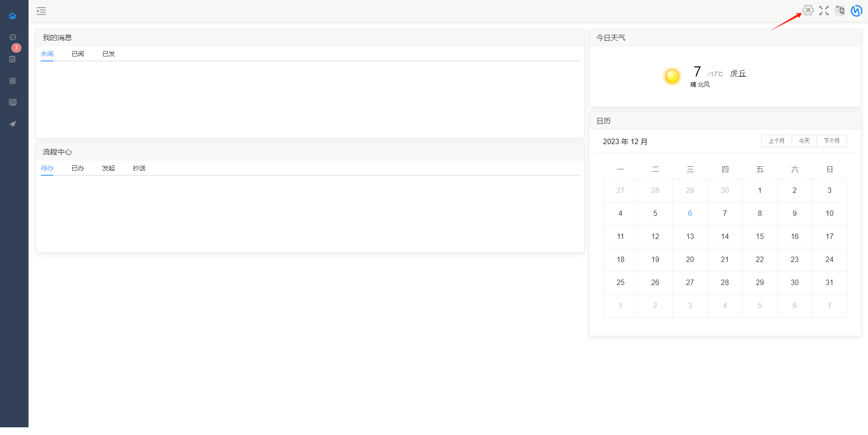Select December 11 in the calendar
This screenshot has width=868, height=435.
tap(620, 236)
